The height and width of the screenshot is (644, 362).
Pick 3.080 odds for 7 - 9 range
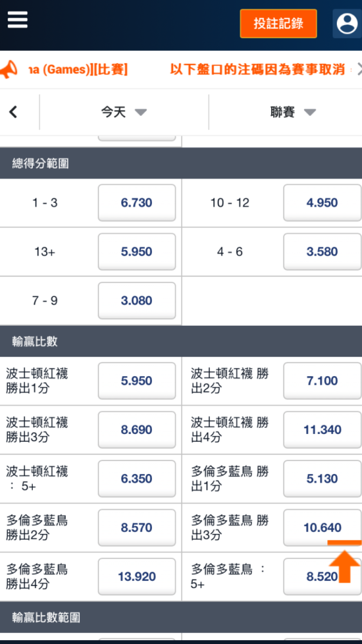[137, 301]
